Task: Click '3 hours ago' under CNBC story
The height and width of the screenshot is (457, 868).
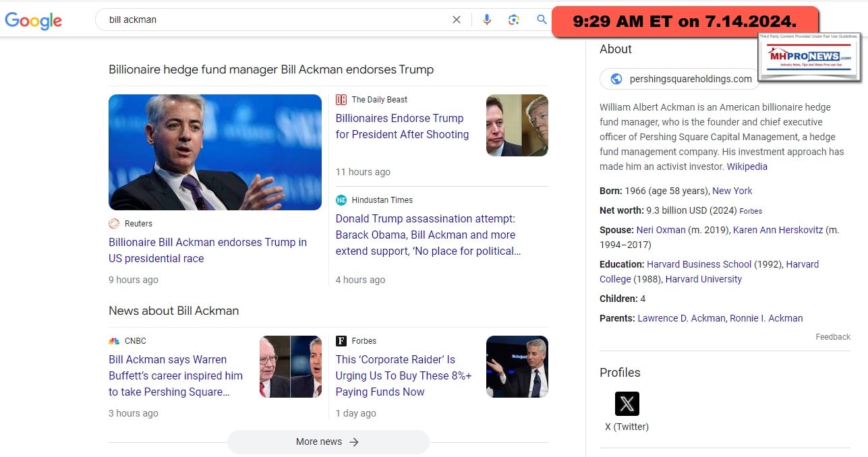Action: point(134,413)
